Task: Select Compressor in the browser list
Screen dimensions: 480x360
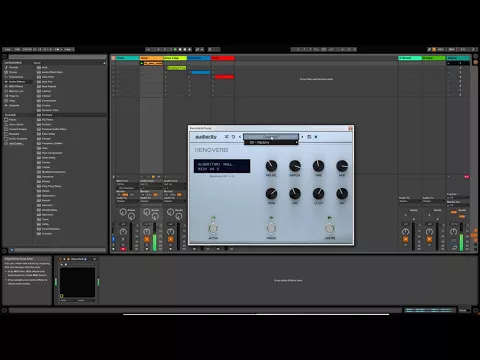Action: [46, 101]
